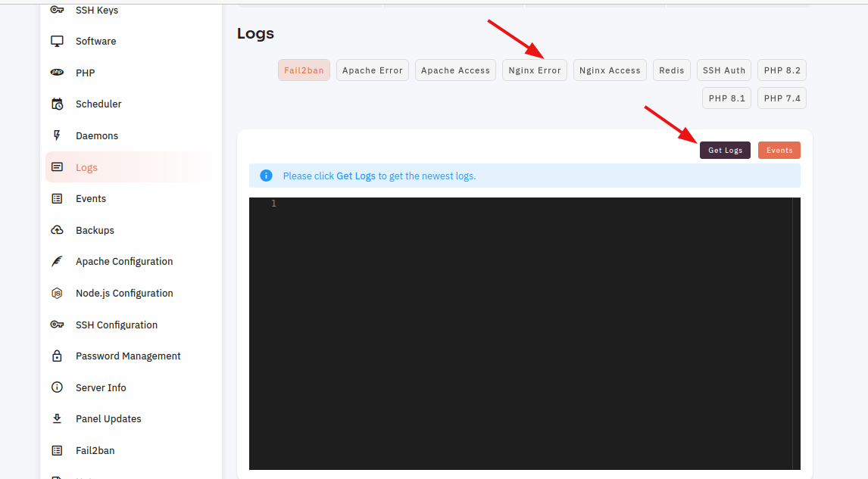Click the Get Logs link in notice
This screenshot has width=868, height=479.
click(x=356, y=176)
